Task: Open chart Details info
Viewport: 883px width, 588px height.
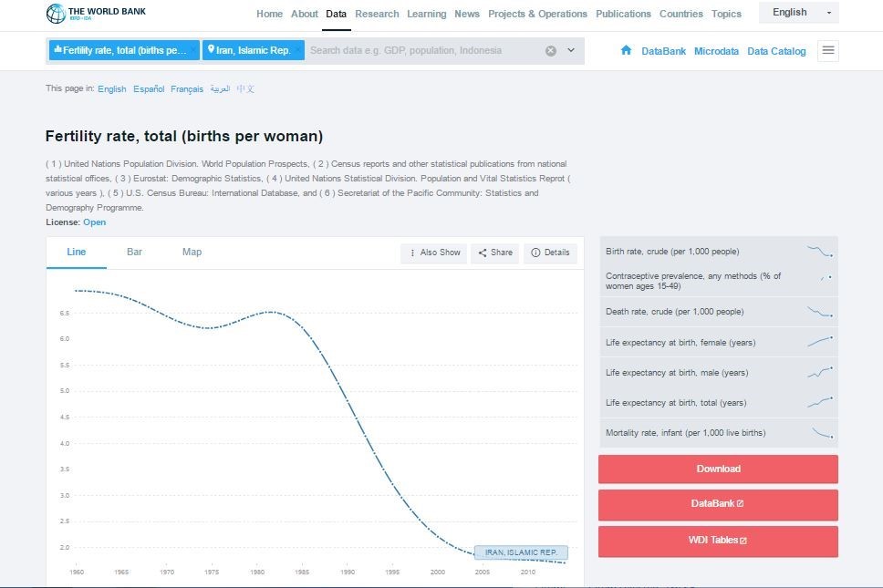Action: tap(550, 253)
